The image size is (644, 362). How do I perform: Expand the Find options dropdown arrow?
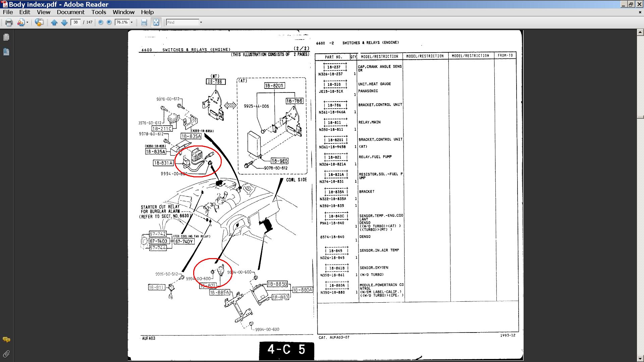(201, 22)
